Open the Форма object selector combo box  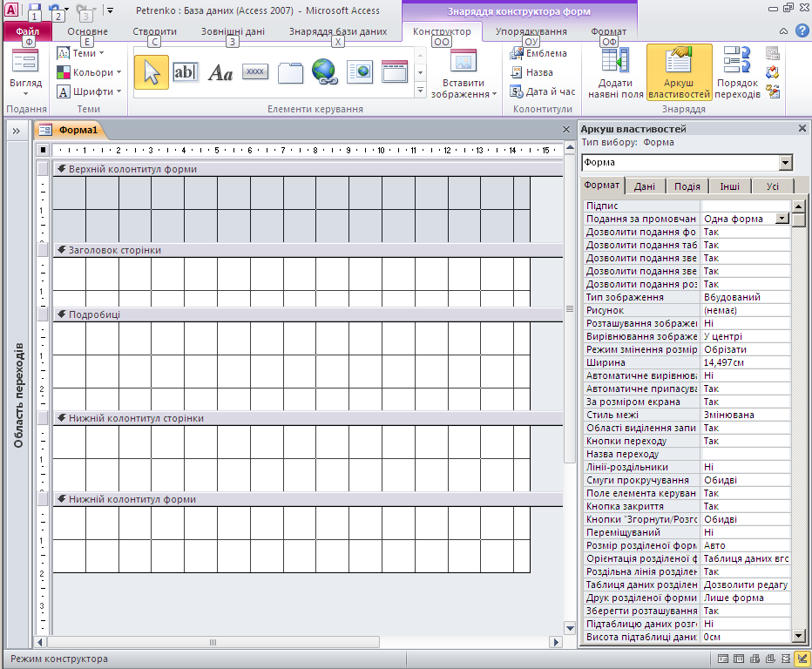click(786, 163)
